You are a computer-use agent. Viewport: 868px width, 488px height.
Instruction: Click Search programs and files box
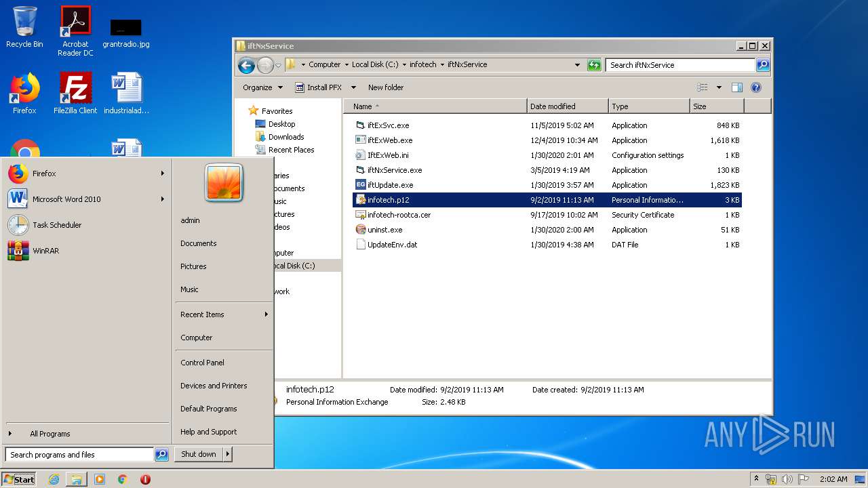(79, 455)
